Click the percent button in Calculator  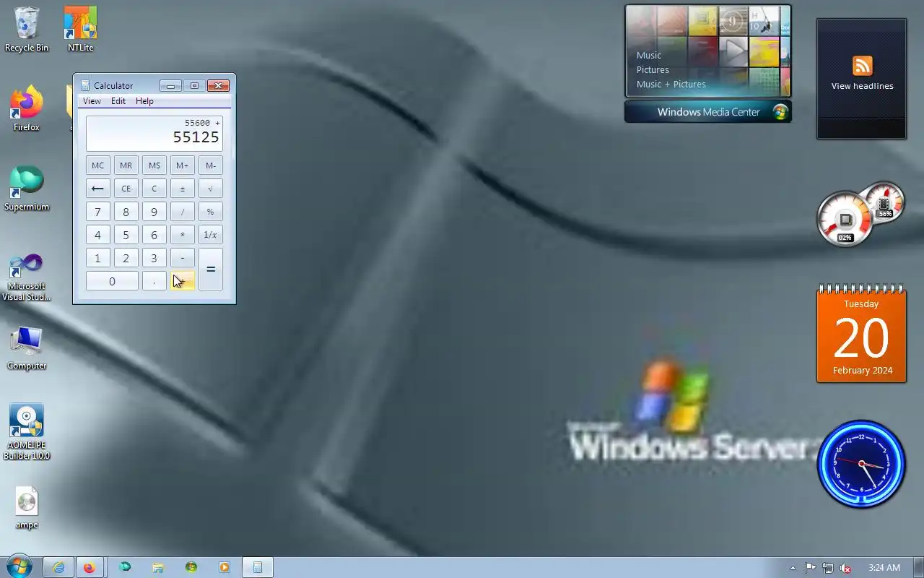tap(210, 212)
